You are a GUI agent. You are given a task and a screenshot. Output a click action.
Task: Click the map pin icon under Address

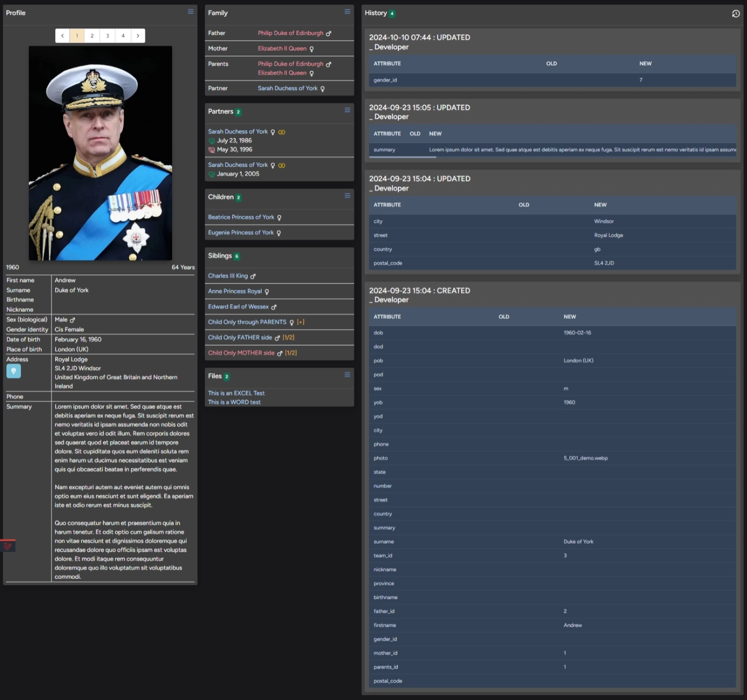click(x=13, y=371)
